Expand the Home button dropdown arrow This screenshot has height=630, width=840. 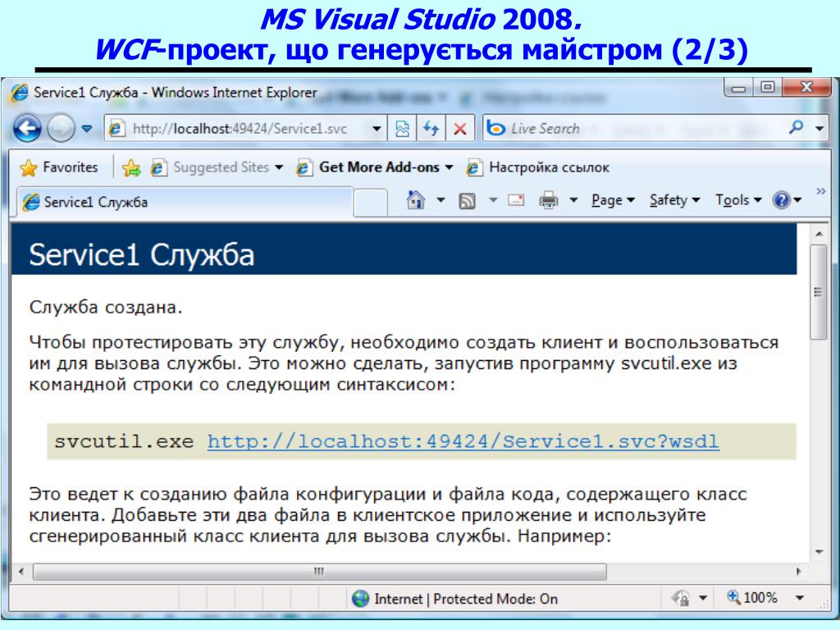441,200
